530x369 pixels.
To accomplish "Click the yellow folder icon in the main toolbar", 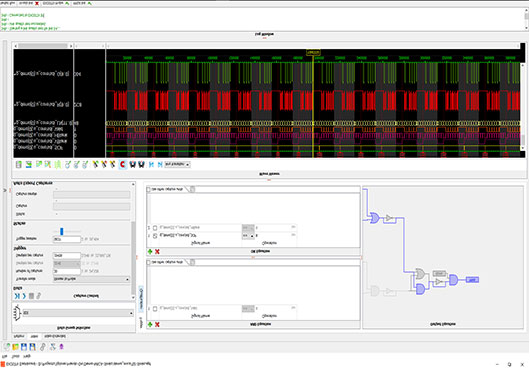I will click(16, 347).
